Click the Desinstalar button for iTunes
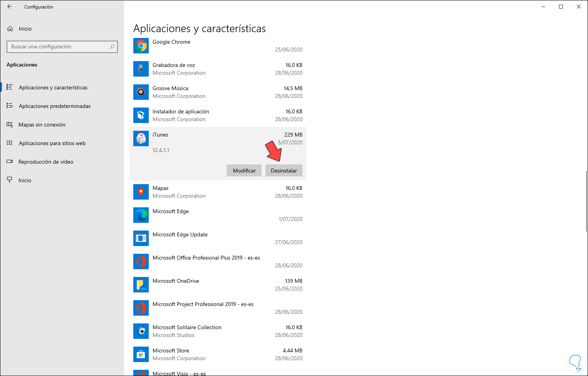Screen dimensions: 588x376 point(284,171)
